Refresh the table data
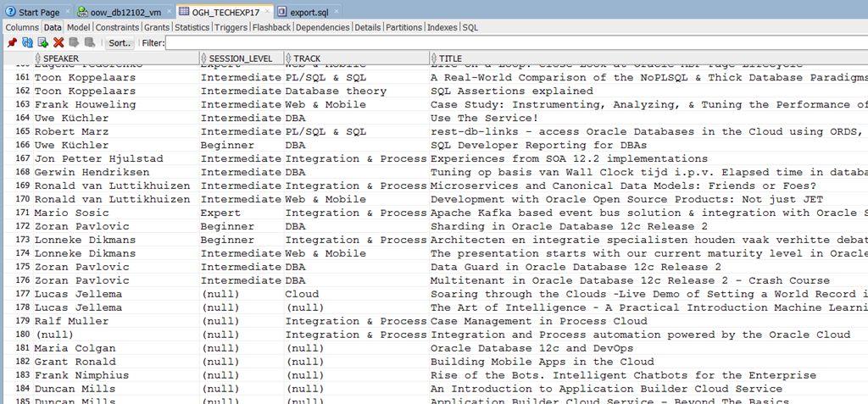This screenshot has width=868, height=404. click(x=27, y=42)
